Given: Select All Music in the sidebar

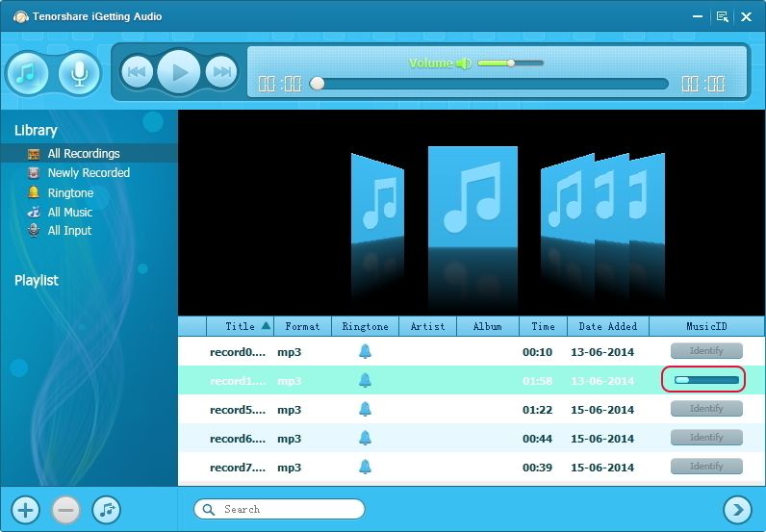Looking at the screenshot, I should click(x=69, y=212).
